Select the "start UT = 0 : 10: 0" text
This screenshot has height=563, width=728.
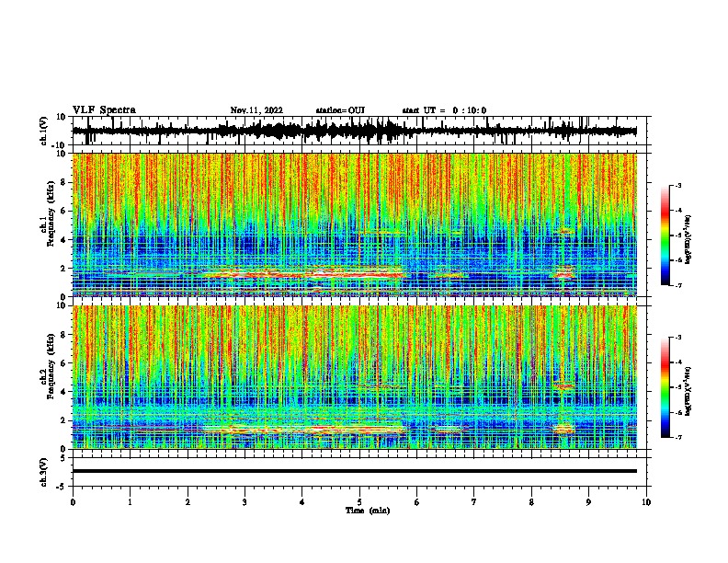(x=444, y=110)
